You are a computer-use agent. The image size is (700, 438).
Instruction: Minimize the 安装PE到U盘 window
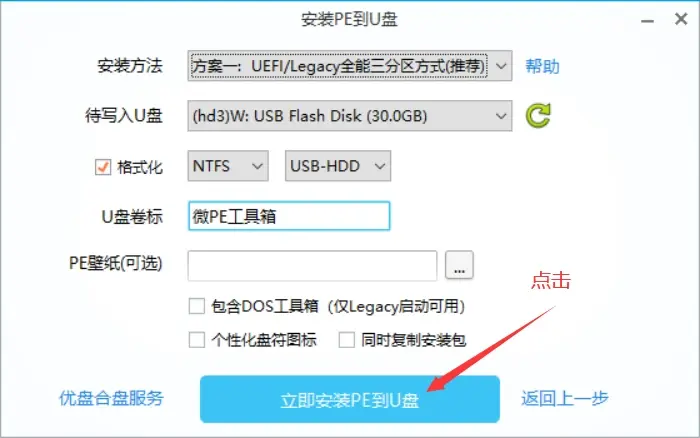(647, 21)
